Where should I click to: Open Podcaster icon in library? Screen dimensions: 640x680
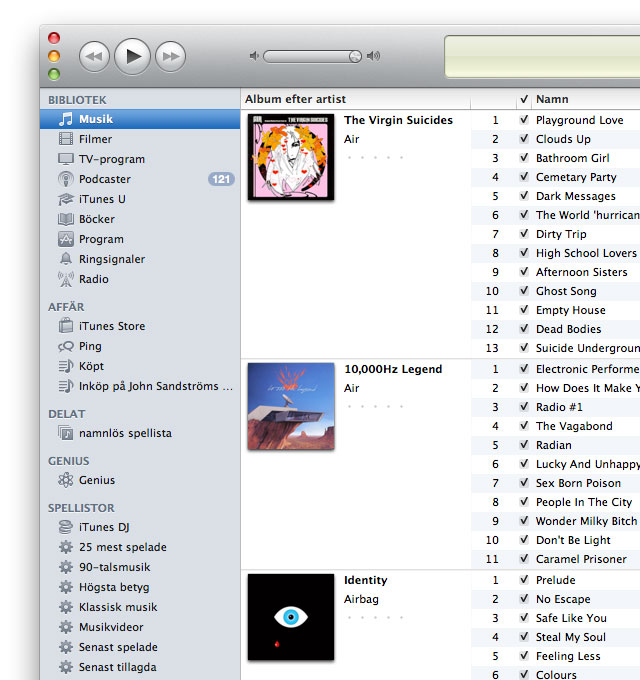pos(65,179)
